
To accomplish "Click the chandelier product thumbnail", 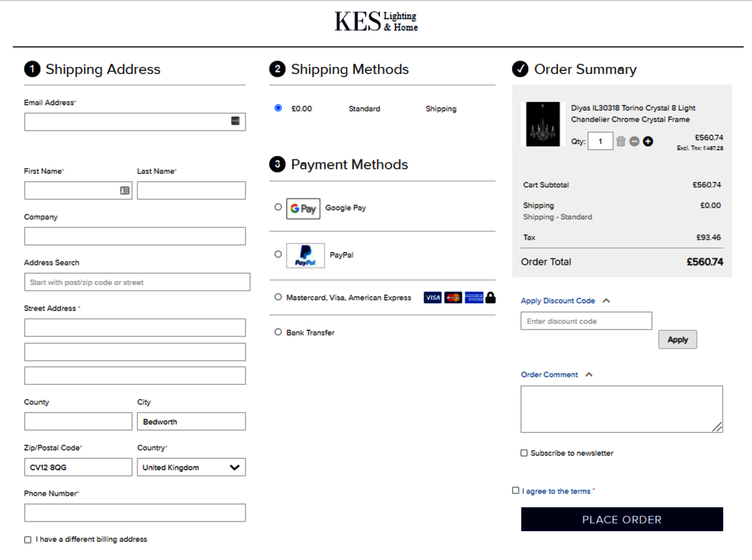I will (543, 125).
